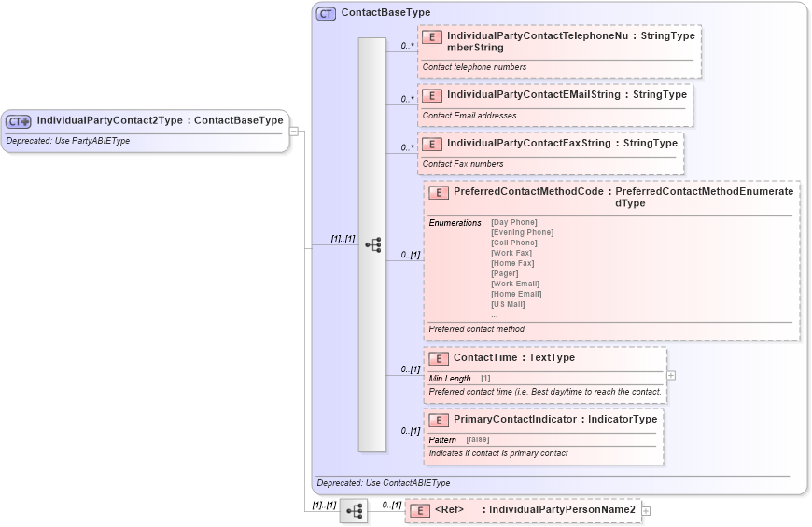
Task: Select the IndividualPartyContactEMailString element name
Action: click(x=533, y=95)
